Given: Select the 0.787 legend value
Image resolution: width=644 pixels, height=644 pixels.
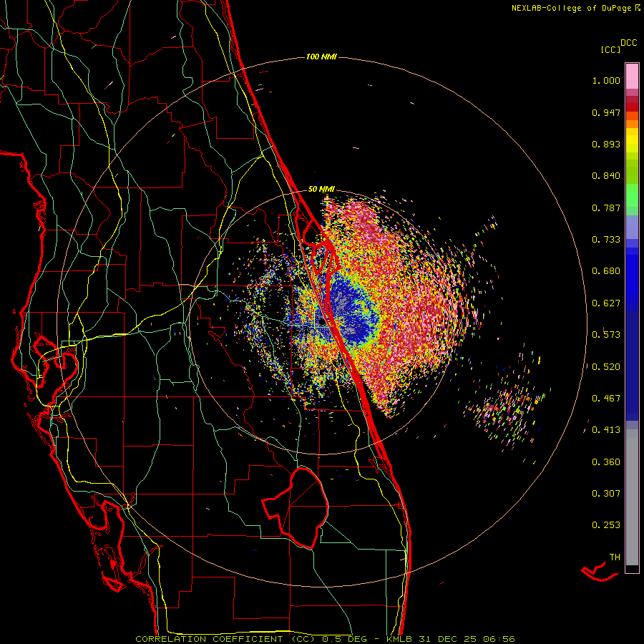Looking at the screenshot, I should coord(606,208).
